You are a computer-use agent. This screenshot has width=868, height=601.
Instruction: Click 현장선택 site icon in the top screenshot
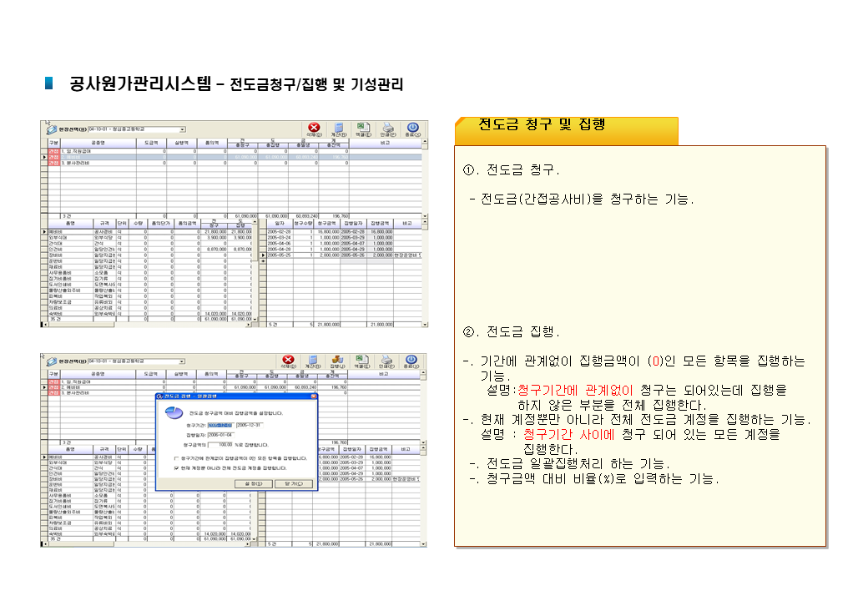pos(52,129)
